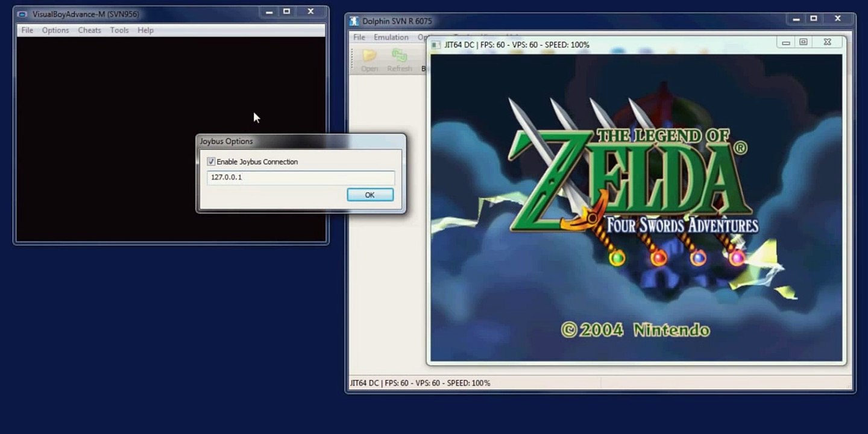Viewport: 868px width, 434px height.
Task: Toggle the Enable Joybus Connection checkbox
Action: pos(211,162)
